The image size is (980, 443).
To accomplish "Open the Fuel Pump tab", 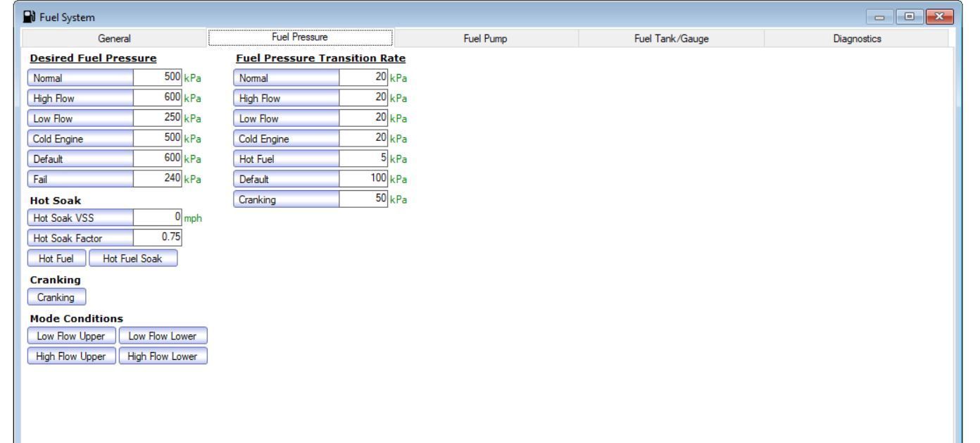I will (486, 37).
